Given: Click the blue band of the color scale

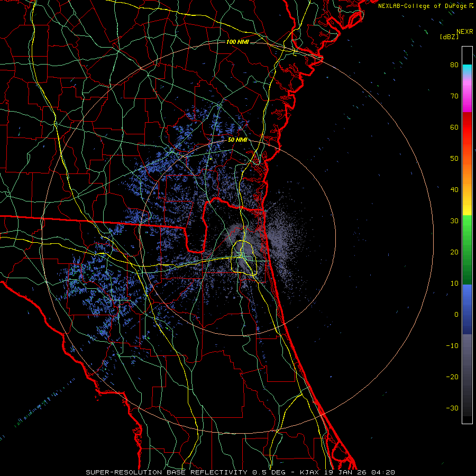Looking at the screenshot, I should 467,309.
